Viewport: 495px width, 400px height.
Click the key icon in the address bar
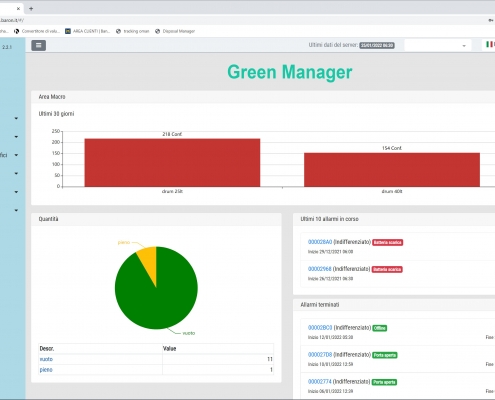491,20
